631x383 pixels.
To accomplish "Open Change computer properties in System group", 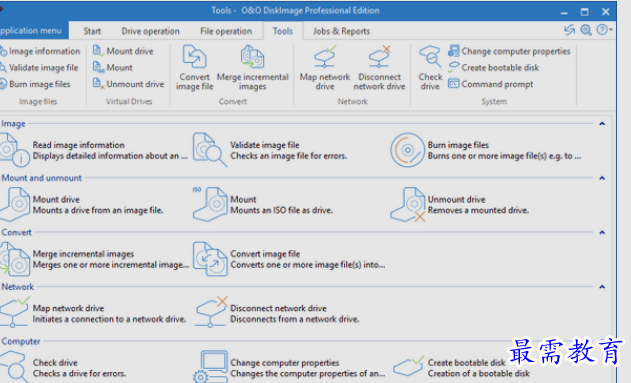I will [x=509, y=51].
